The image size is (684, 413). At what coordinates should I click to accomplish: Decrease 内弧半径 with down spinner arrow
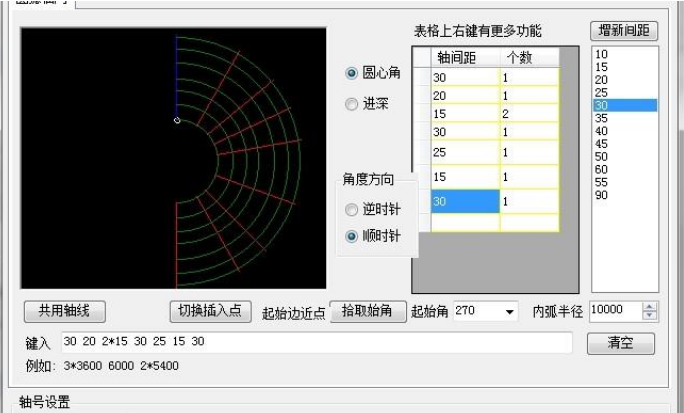click(x=650, y=315)
